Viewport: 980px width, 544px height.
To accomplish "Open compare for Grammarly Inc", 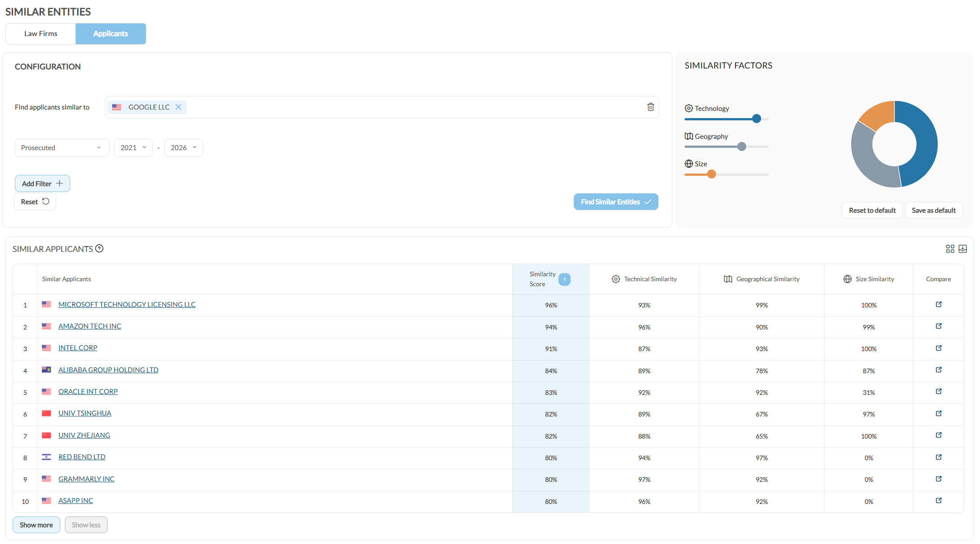I will tap(939, 479).
